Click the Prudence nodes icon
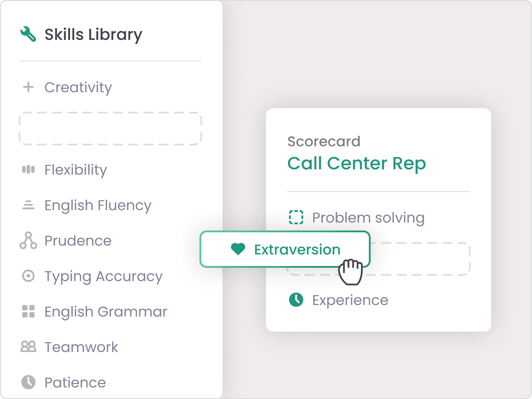The image size is (532, 399). [28, 241]
